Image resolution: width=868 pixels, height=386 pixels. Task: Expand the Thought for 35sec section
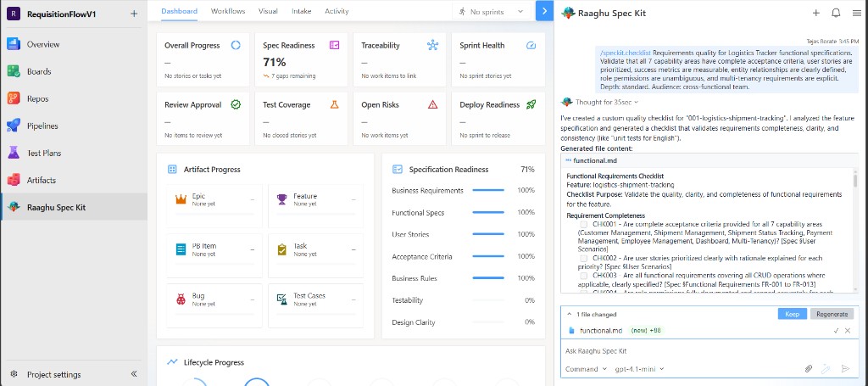click(x=607, y=102)
